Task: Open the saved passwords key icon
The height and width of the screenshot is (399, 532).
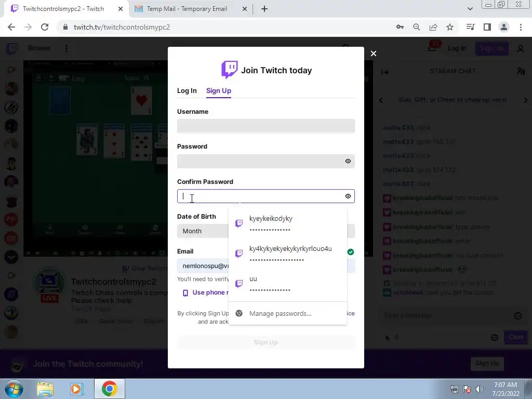Action: pyautogui.click(x=400, y=27)
